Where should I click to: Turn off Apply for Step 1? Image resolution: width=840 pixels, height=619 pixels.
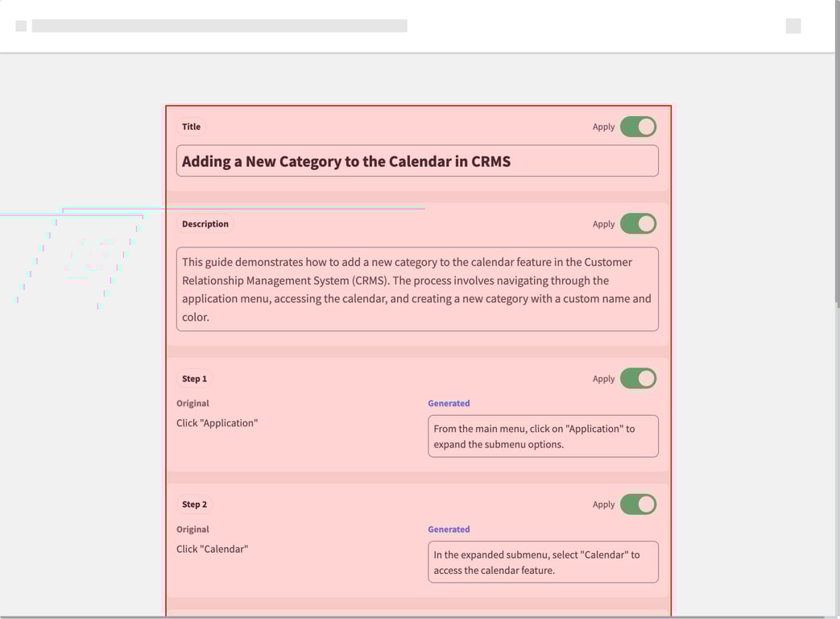click(x=638, y=379)
